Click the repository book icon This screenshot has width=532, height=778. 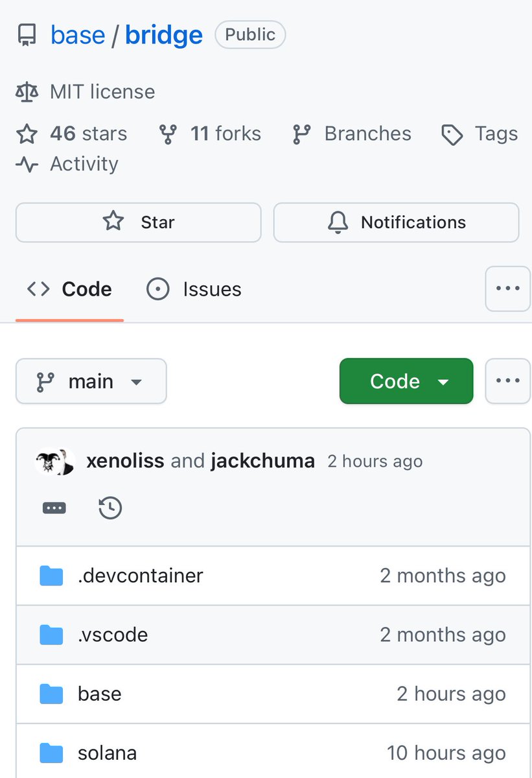(26, 35)
